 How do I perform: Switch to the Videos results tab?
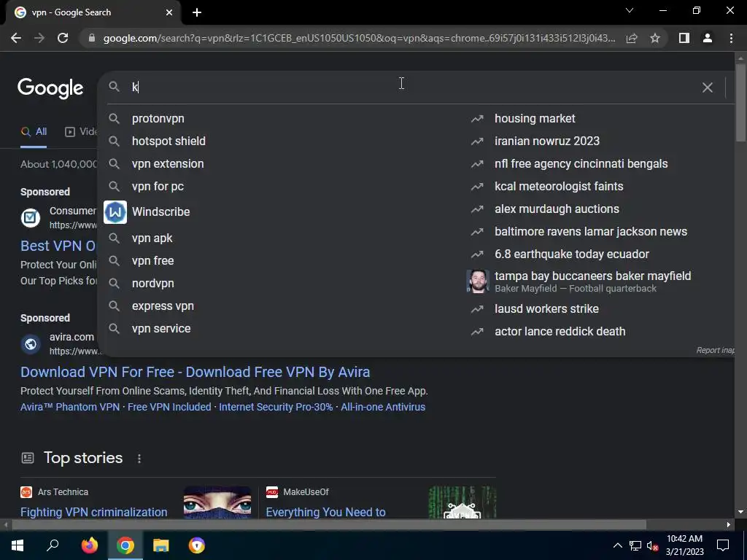pyautogui.click(x=80, y=132)
